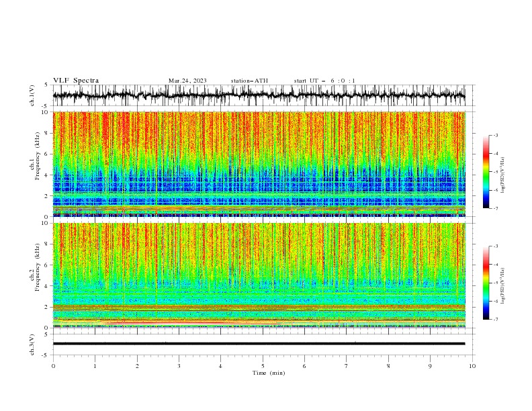Click the ch.1 'Frequency (kHz)' axis label
This screenshot has width=532, height=411.
click(37, 156)
